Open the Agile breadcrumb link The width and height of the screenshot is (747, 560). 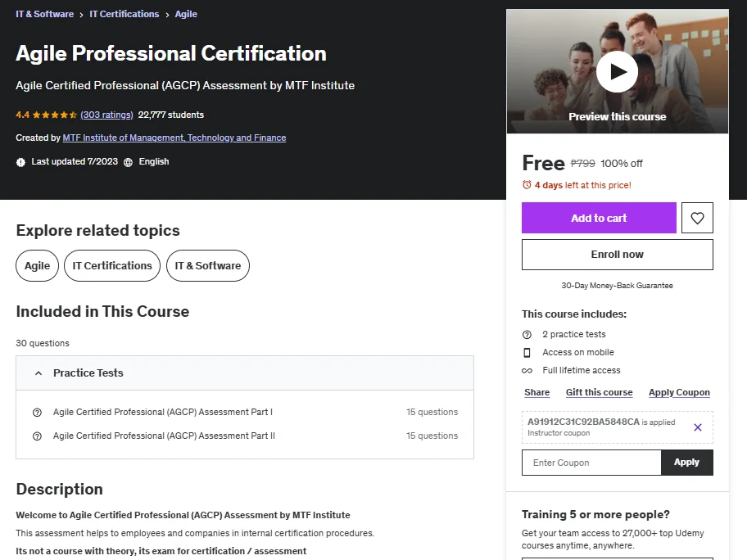[x=186, y=14]
